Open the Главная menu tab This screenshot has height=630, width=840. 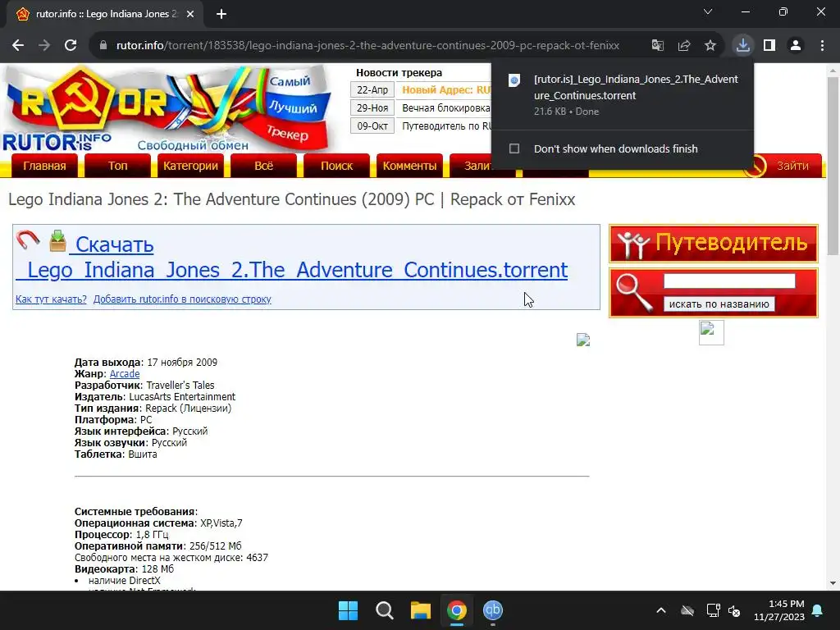44,166
